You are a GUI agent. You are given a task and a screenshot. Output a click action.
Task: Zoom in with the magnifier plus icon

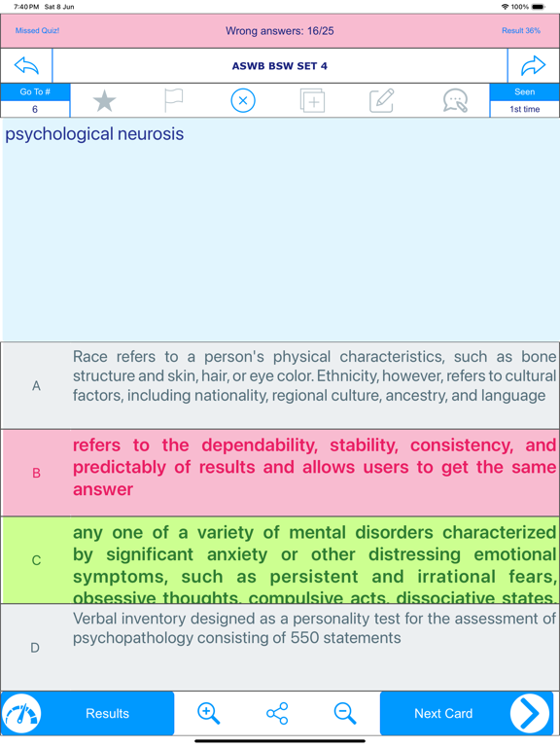point(209,713)
